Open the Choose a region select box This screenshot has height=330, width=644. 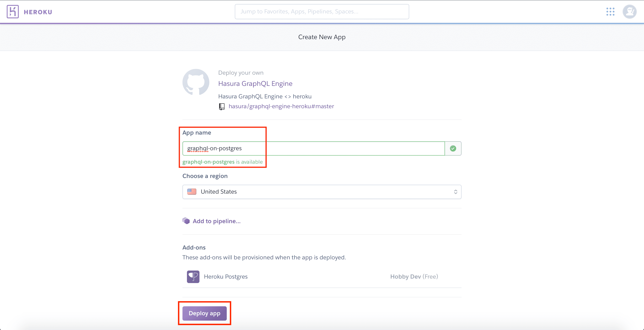pyautogui.click(x=322, y=192)
